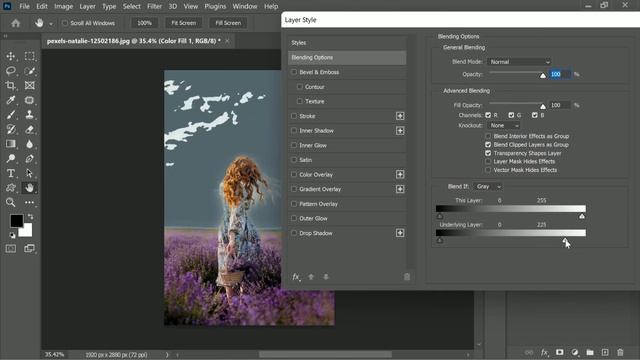Click the fx add style icon in Layer Style
This screenshot has height=360, width=640.
tap(296, 277)
